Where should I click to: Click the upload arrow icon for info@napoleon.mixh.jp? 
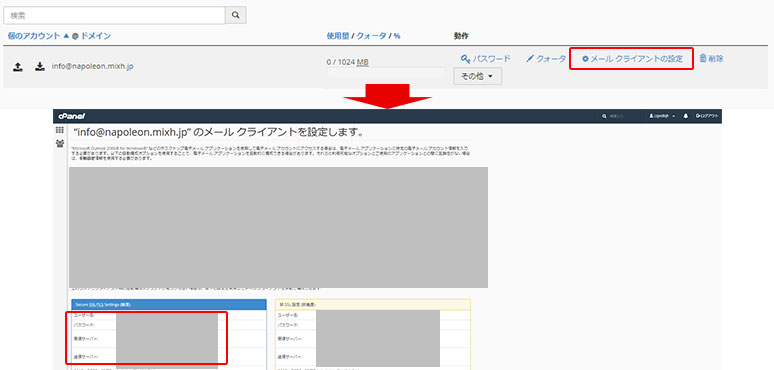point(18,67)
